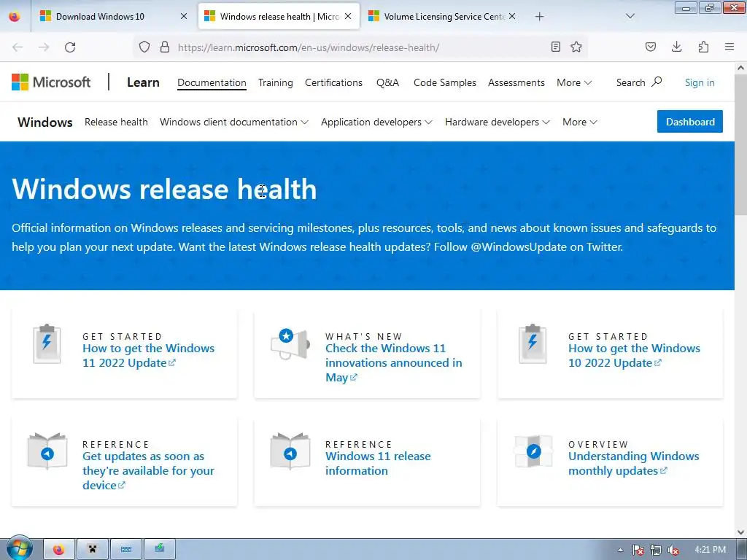
Task: Click the Sign in link
Action: 700,83
